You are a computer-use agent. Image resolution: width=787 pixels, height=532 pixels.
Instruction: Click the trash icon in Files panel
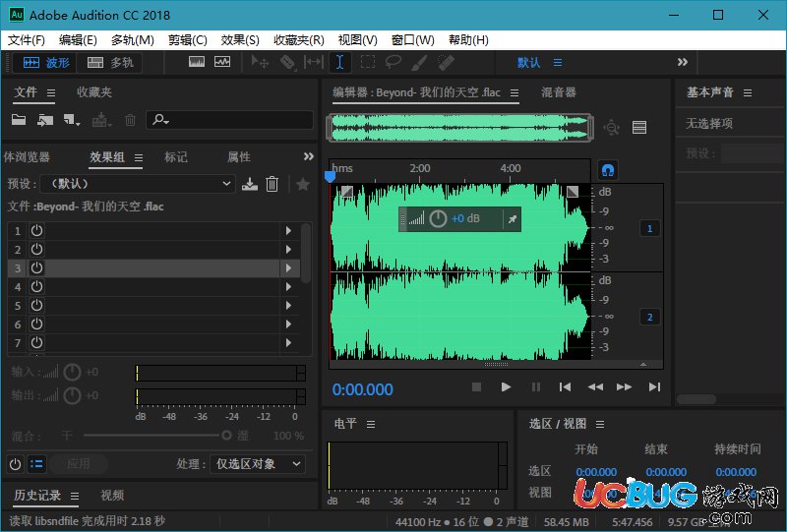(130, 120)
